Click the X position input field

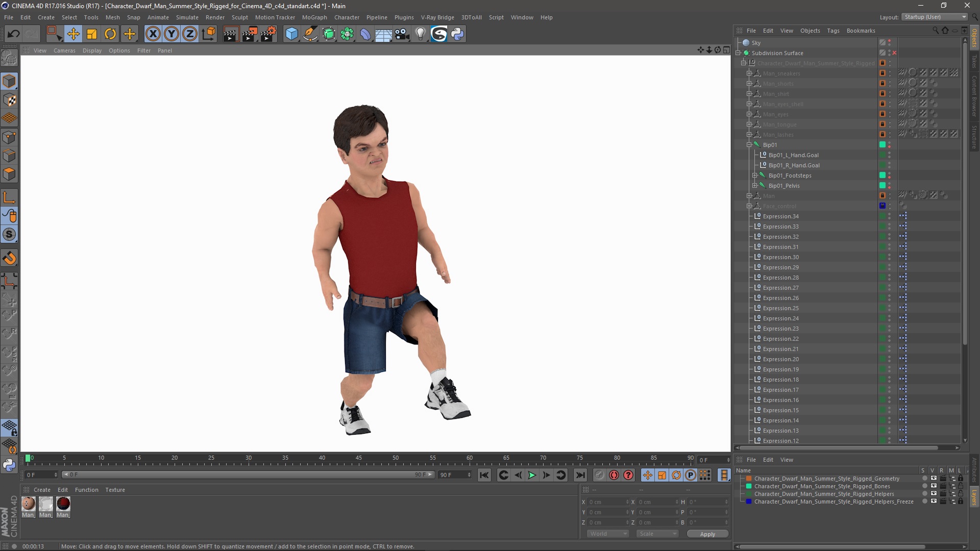click(607, 502)
